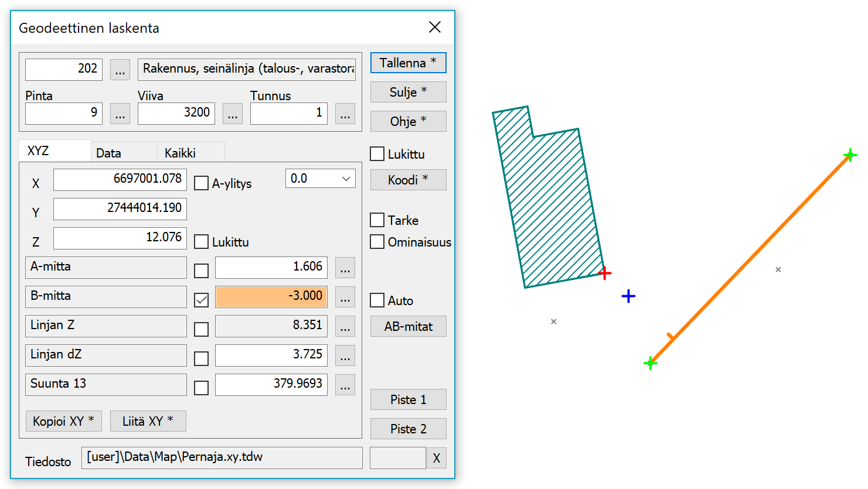This screenshot has width=868, height=489.
Task: Enable the A-ylitys checkbox
Action: tap(201, 183)
